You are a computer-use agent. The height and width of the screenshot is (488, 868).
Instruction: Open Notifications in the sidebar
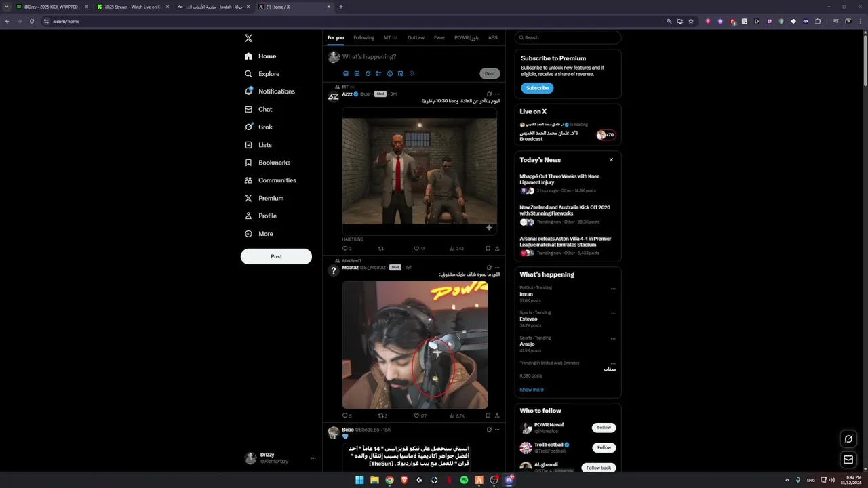coord(270,91)
